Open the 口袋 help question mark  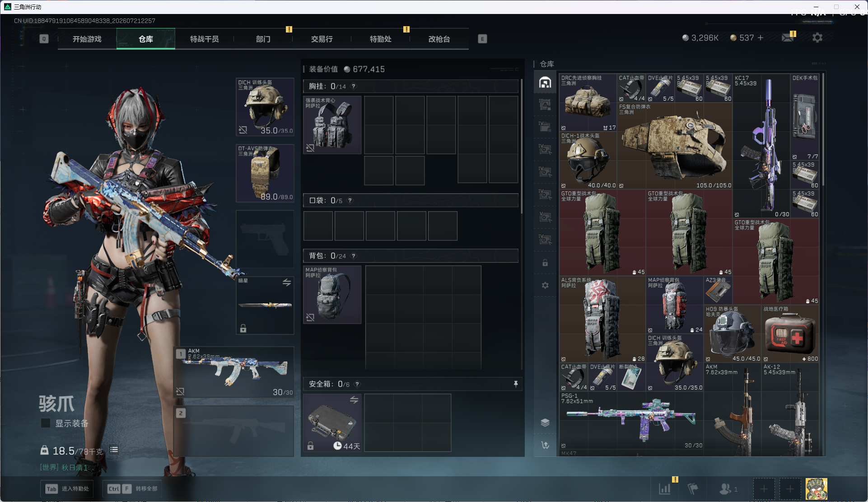(350, 200)
